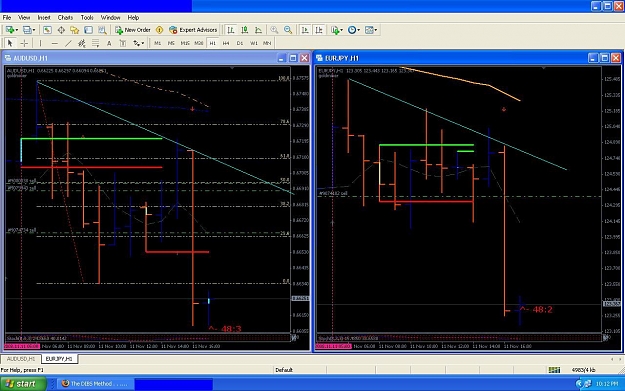The height and width of the screenshot is (391, 625).
Task: Click the connection status bars icon
Action: pyautogui.click(x=554, y=370)
